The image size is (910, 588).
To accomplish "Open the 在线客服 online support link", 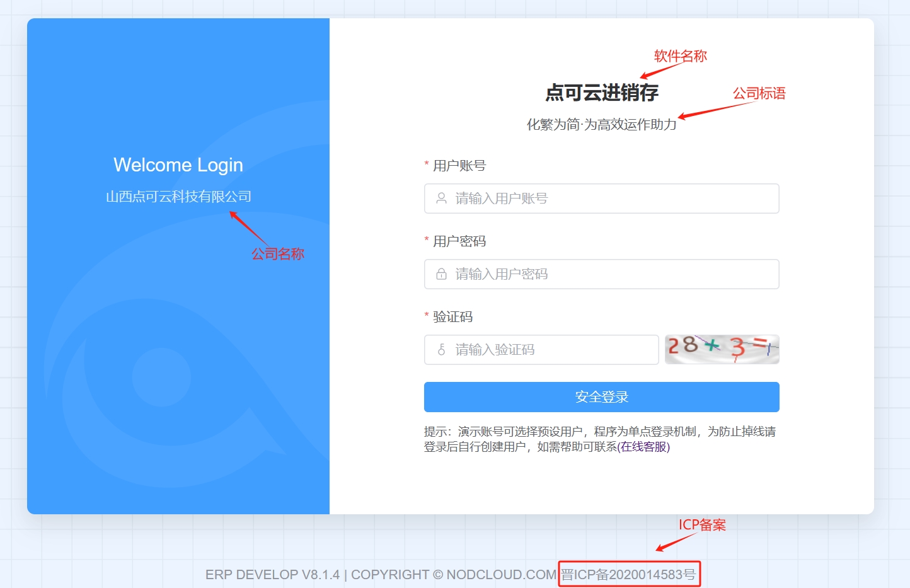I will click(643, 447).
